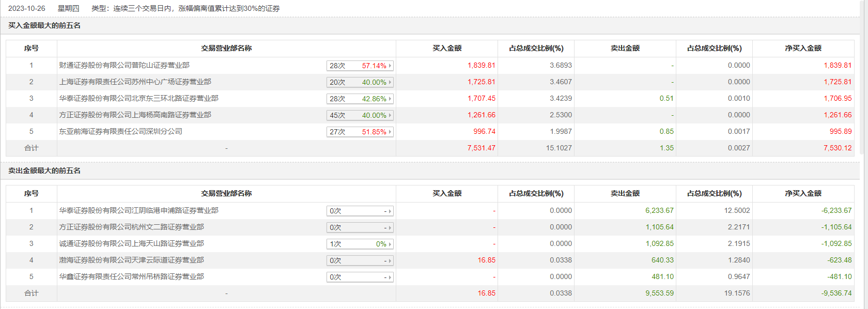The width and height of the screenshot is (868, 309).
Task: Open 财通证券股份有限公司普陀山证券营业部 link
Action: [x=124, y=65]
